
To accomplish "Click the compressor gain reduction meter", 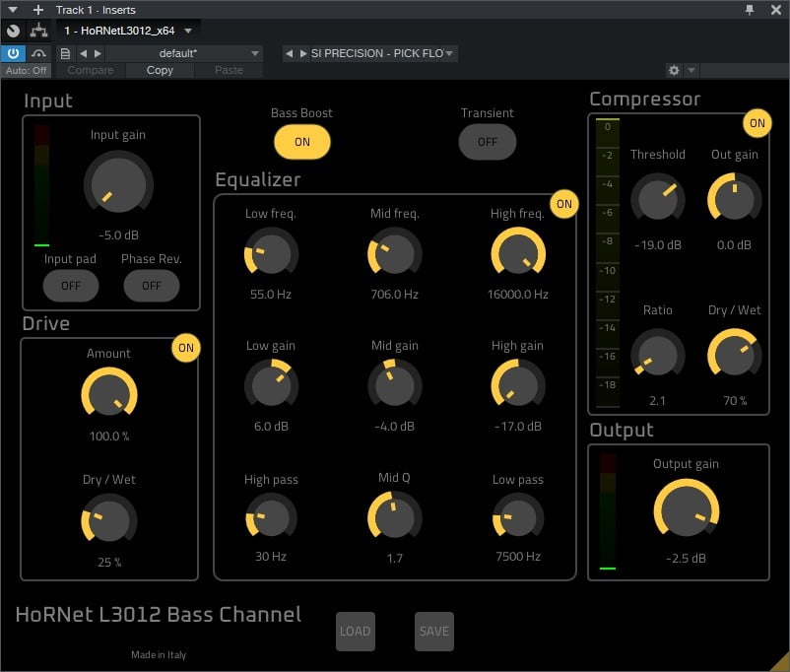I will pyautogui.click(x=608, y=263).
